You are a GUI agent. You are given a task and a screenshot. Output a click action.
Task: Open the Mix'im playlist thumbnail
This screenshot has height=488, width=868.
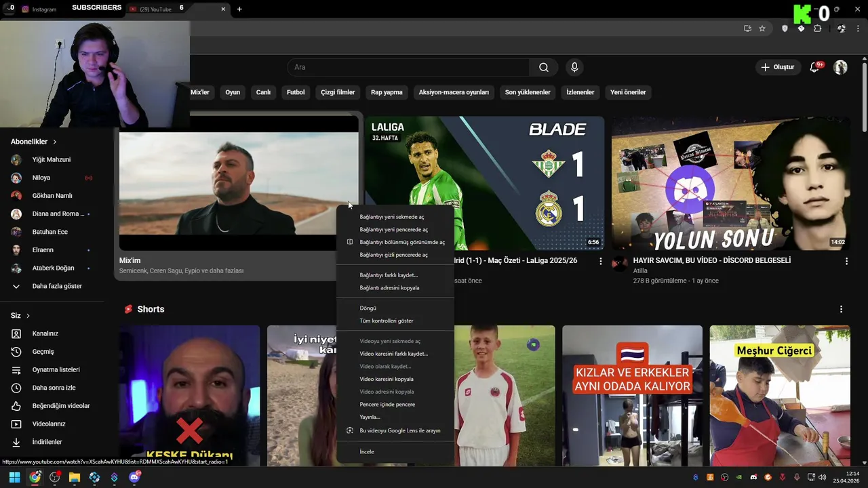point(239,184)
